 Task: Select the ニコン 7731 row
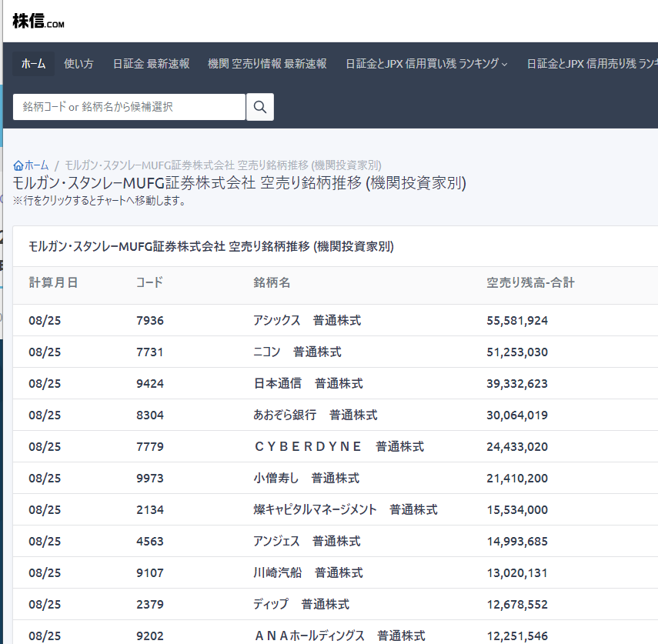pos(297,352)
